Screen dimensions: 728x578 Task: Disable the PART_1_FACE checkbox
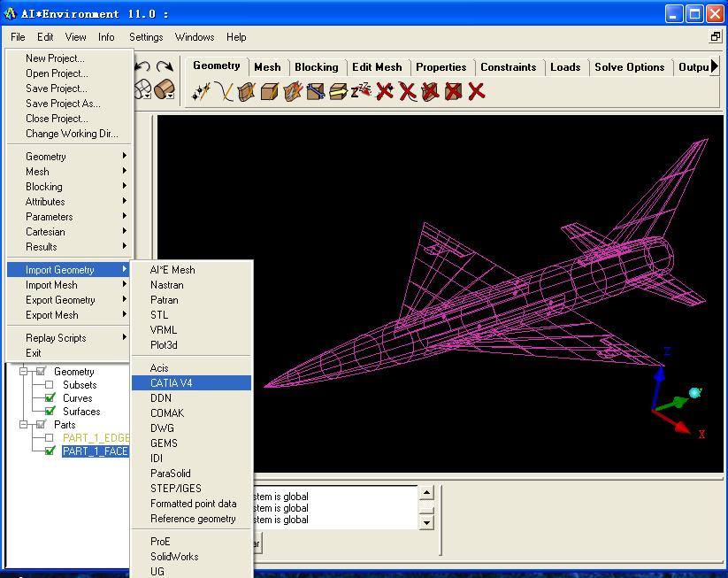(50, 451)
